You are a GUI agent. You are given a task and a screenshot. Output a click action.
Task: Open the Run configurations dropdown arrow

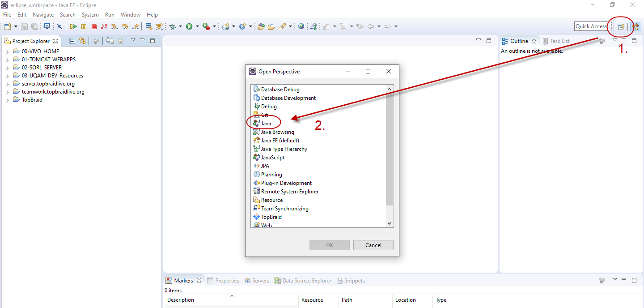click(197, 26)
